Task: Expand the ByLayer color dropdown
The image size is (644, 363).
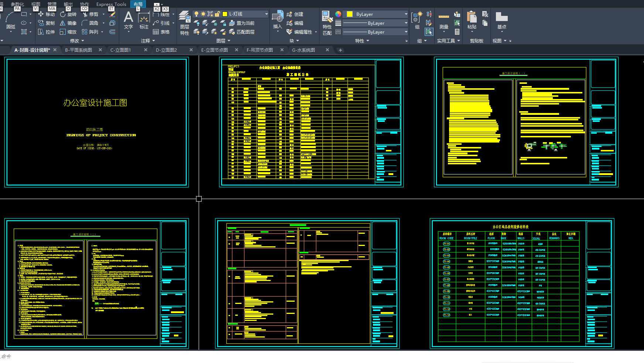Action: point(406,14)
